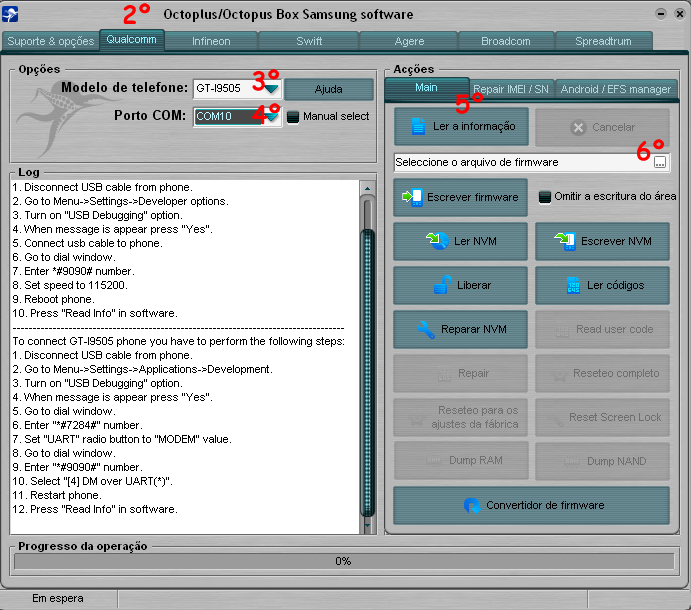Click log line 'Set "UART" radio button to "MODEM" value.'
This screenshot has width=691, height=610.
[122, 439]
